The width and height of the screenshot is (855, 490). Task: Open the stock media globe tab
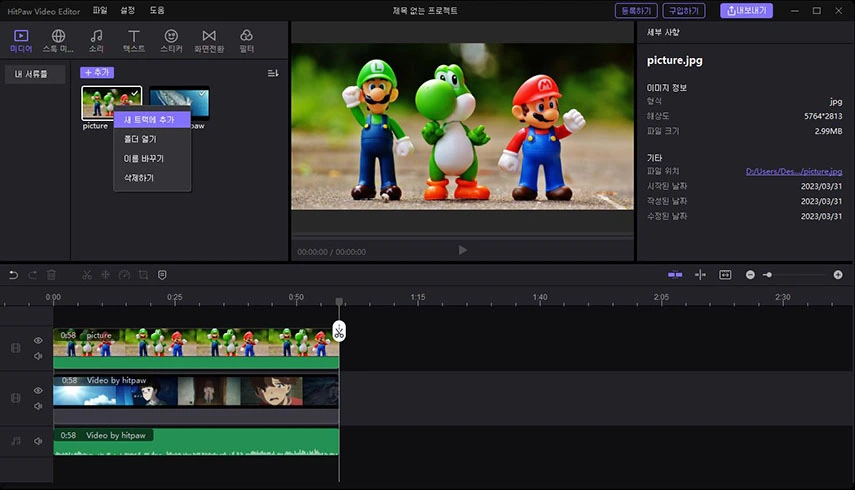point(58,41)
